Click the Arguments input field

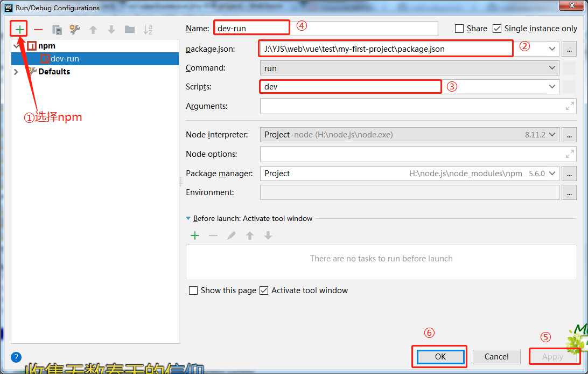(418, 106)
